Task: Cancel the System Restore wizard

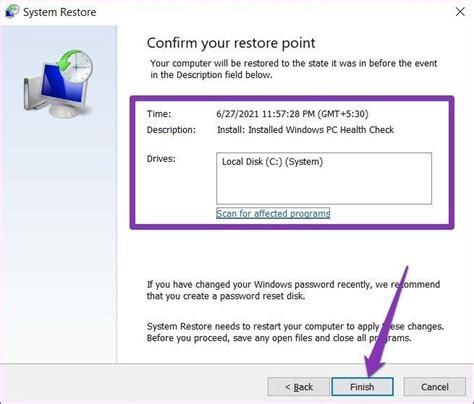Action: [435, 387]
